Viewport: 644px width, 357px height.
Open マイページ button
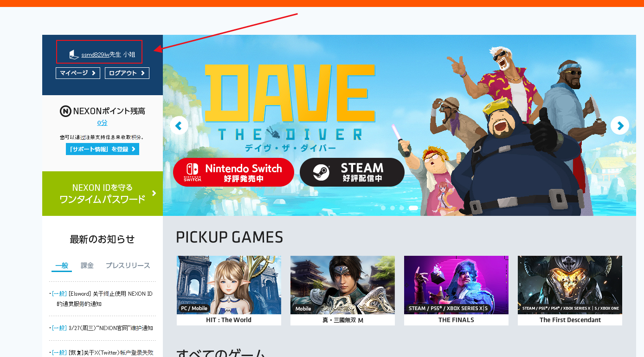click(x=78, y=73)
